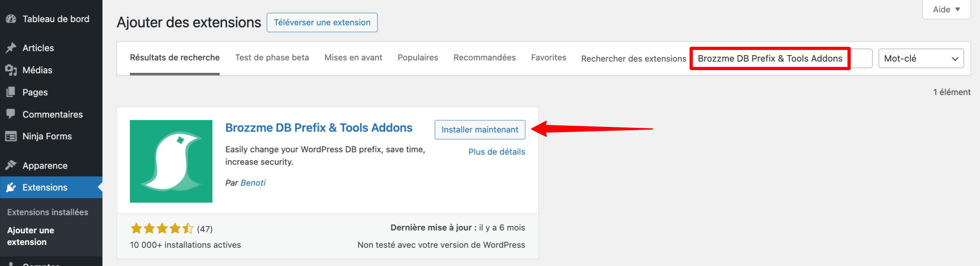Open the Recommandées tab
Viewport: 980px width, 266px height.
[x=485, y=57]
